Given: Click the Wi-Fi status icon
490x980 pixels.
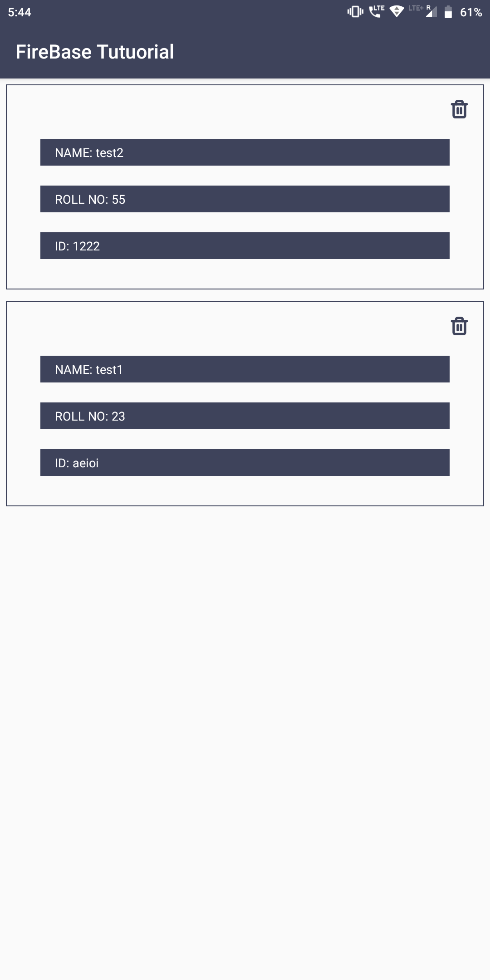Looking at the screenshot, I should (x=397, y=13).
